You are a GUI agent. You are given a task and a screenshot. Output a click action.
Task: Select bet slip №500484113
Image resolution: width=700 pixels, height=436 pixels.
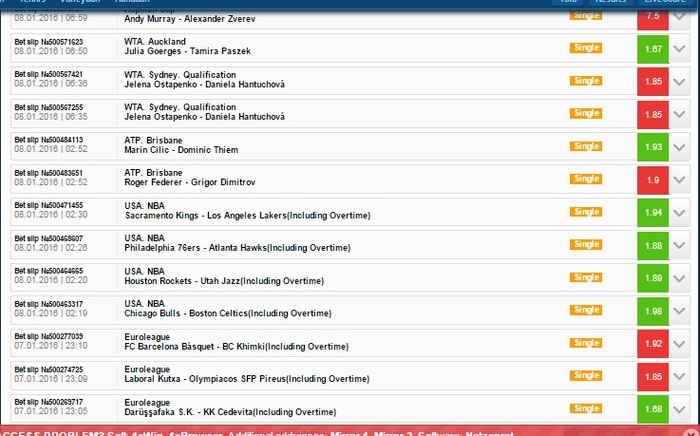click(x=49, y=140)
